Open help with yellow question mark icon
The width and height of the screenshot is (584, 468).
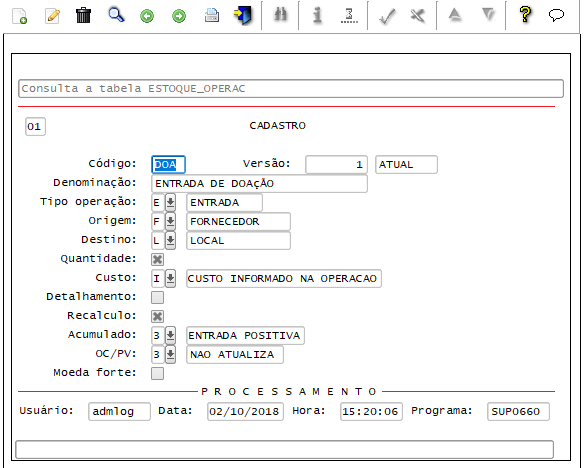(525, 15)
